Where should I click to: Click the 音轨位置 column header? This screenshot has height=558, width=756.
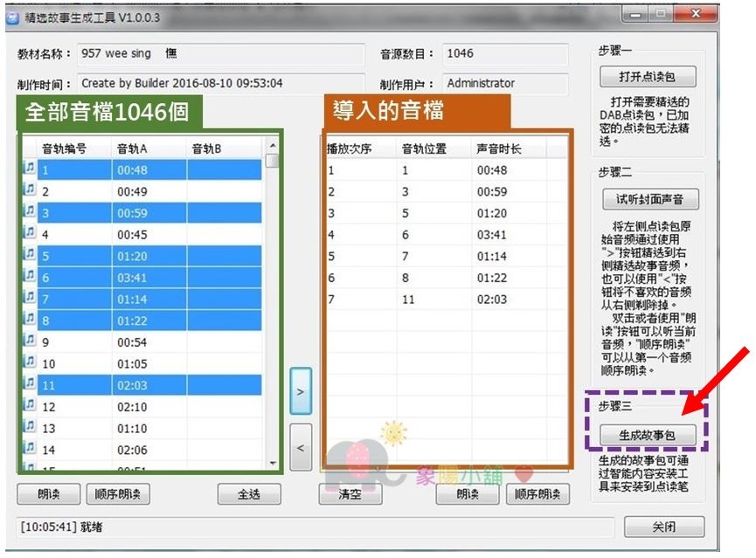click(433, 148)
